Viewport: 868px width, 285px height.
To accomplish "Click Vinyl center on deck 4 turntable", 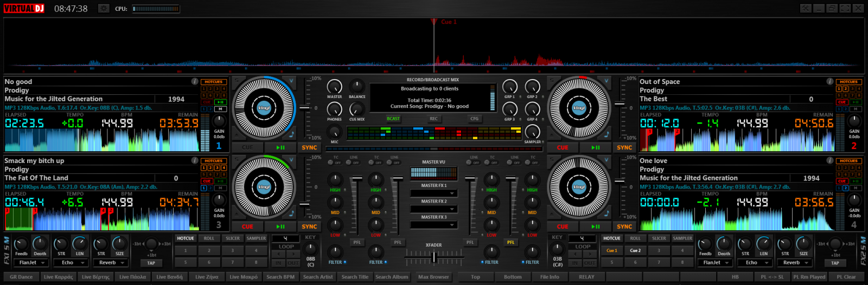I will tap(579, 187).
